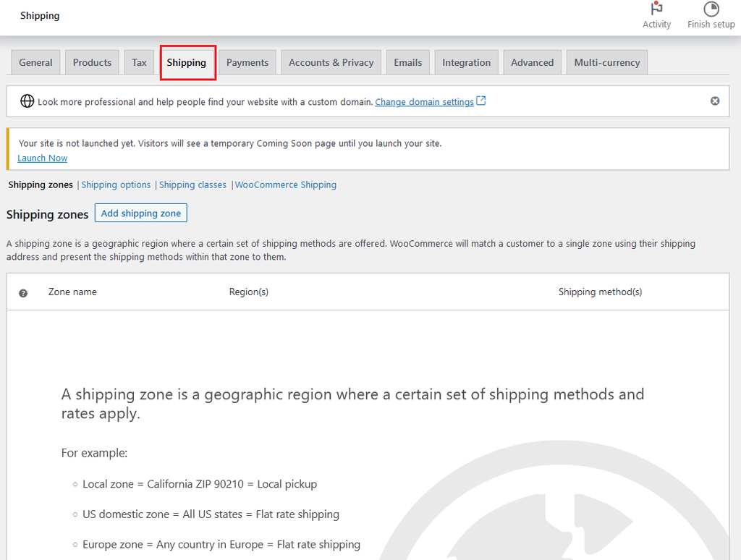The width and height of the screenshot is (741, 560).
Task: Dismiss the custom domain notice
Action: 715,101
